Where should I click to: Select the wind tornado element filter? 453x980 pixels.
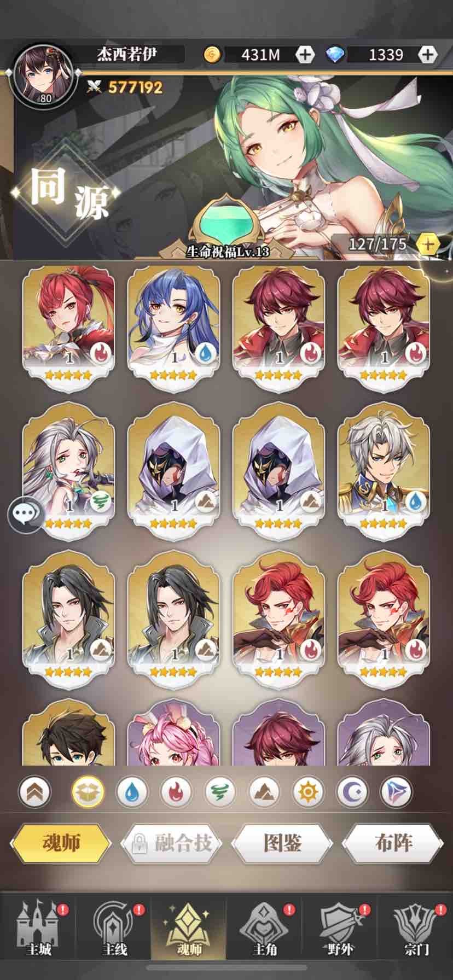pyautogui.click(x=220, y=791)
